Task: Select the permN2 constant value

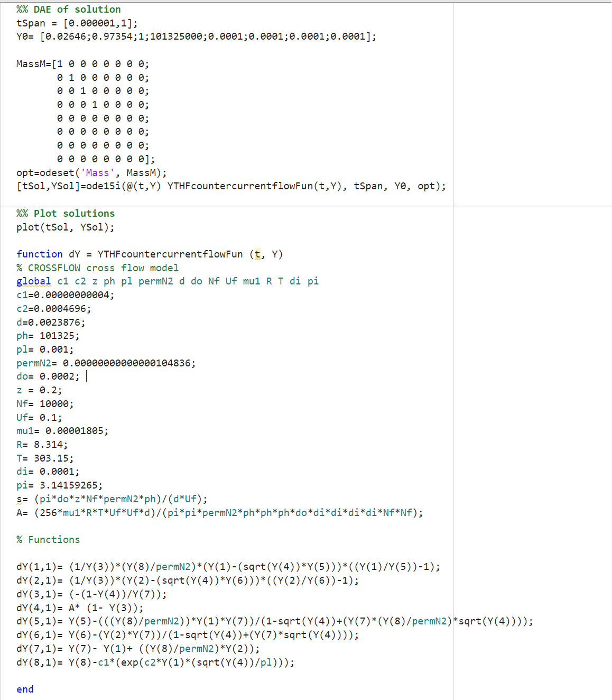Action: [x=127, y=363]
